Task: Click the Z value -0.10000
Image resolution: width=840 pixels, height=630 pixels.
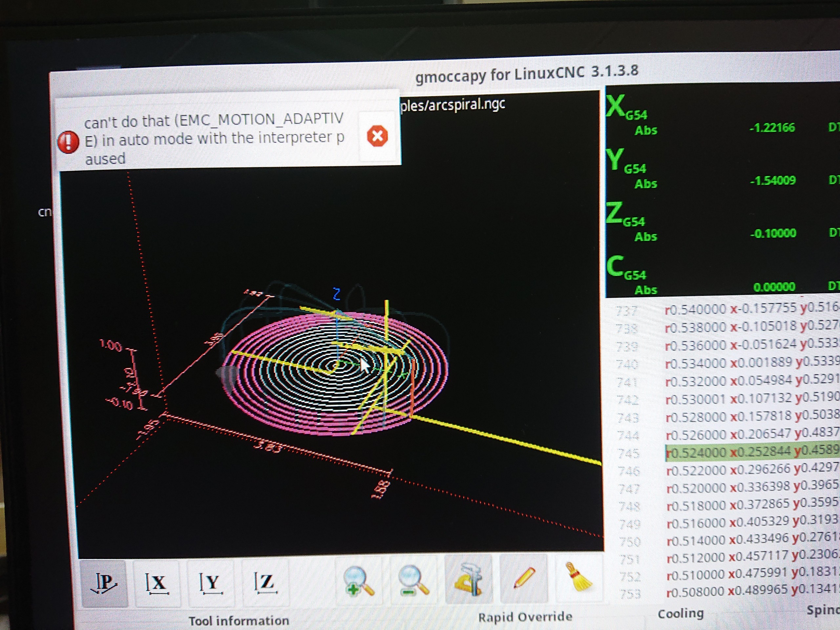Action: [773, 233]
